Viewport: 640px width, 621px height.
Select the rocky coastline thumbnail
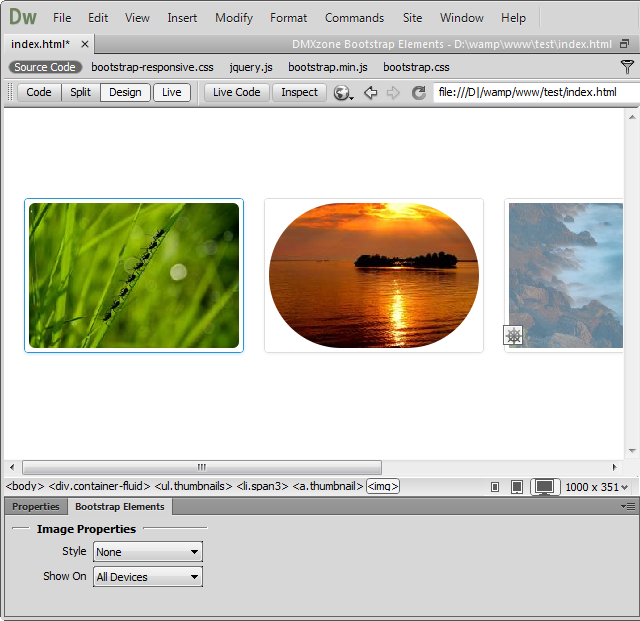pyautogui.click(x=565, y=276)
